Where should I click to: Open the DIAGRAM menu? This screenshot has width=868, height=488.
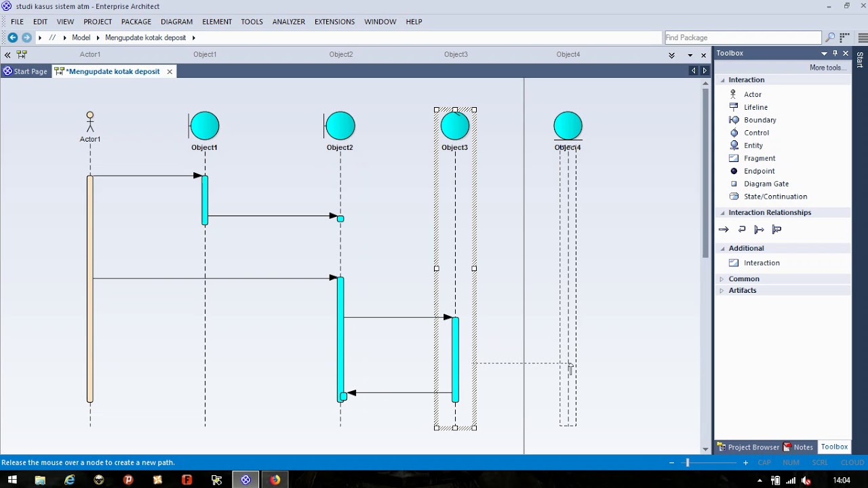click(176, 22)
